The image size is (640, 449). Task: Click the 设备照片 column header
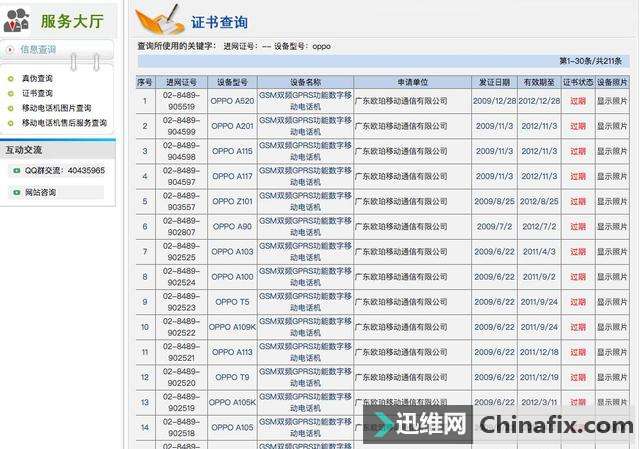(612, 82)
